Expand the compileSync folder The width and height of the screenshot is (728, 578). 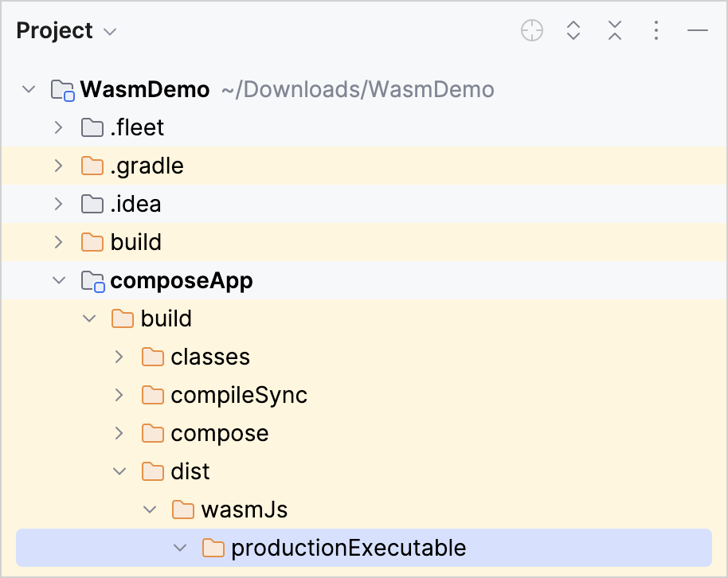[x=119, y=395]
